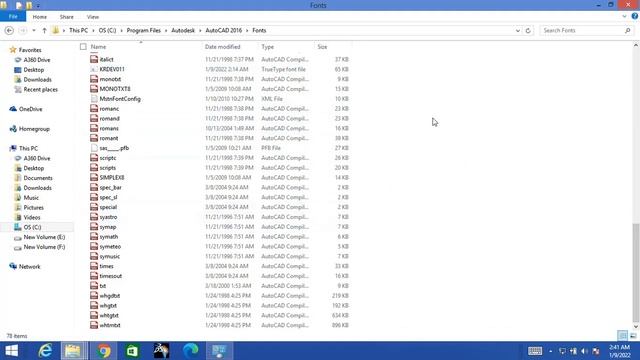Click the vertical scrollbar thumb
The width and height of the screenshot is (640, 360).
(x=636, y=272)
